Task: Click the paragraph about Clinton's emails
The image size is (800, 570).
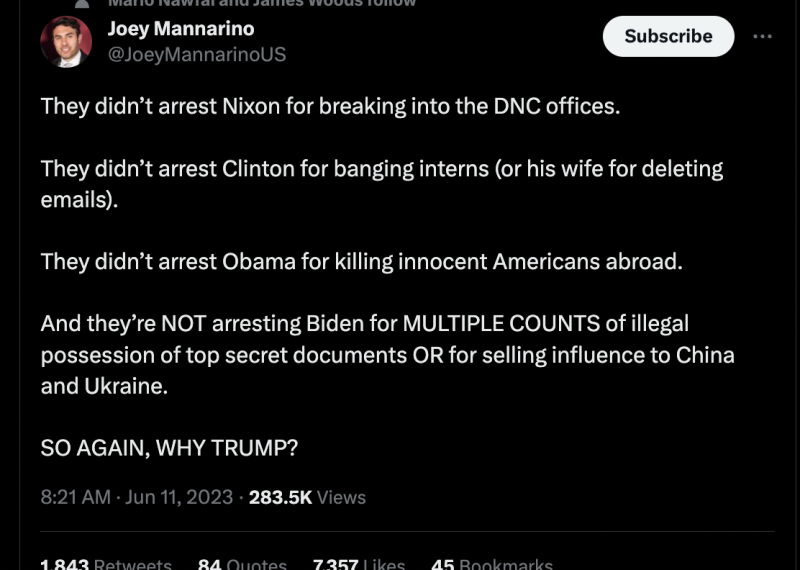Action: coord(380,183)
